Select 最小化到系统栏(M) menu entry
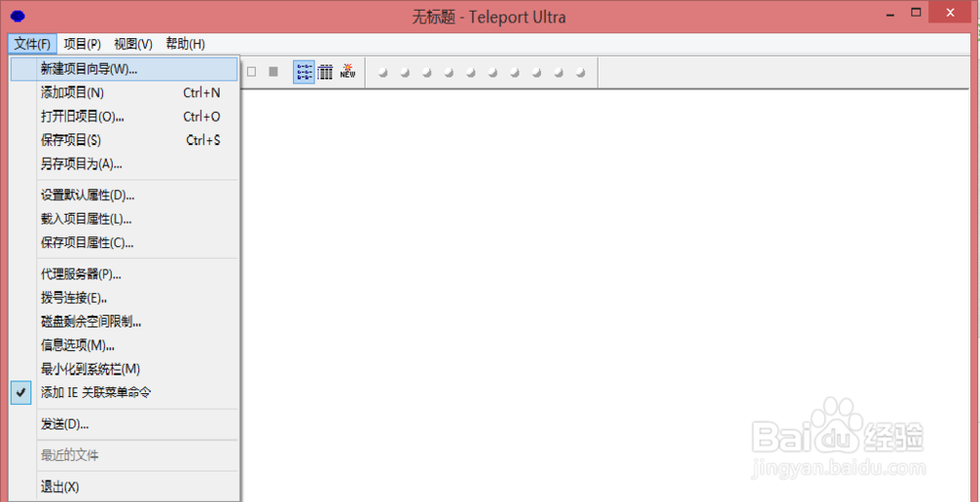The width and height of the screenshot is (980, 502). coord(124,369)
